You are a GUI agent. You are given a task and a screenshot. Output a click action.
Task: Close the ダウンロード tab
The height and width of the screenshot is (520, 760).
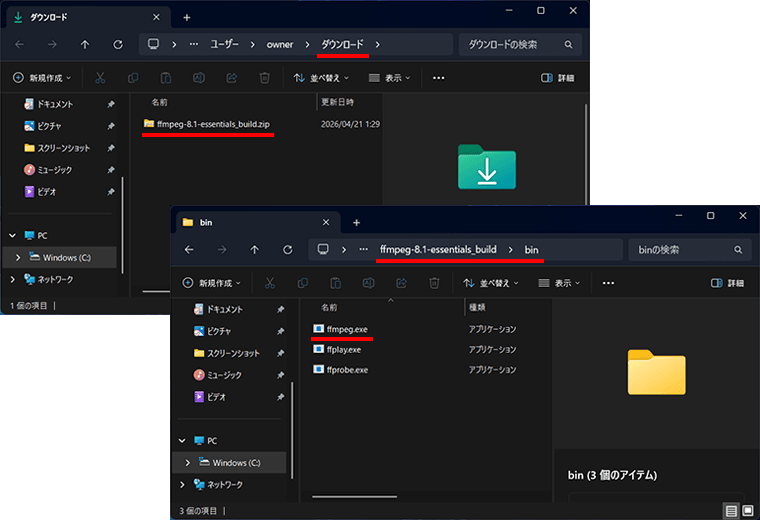click(156, 17)
